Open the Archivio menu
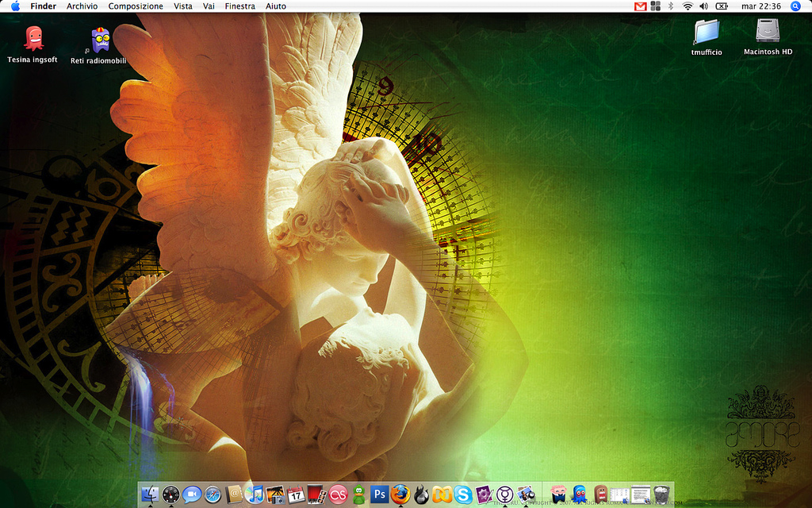812x508 pixels. 82,6
